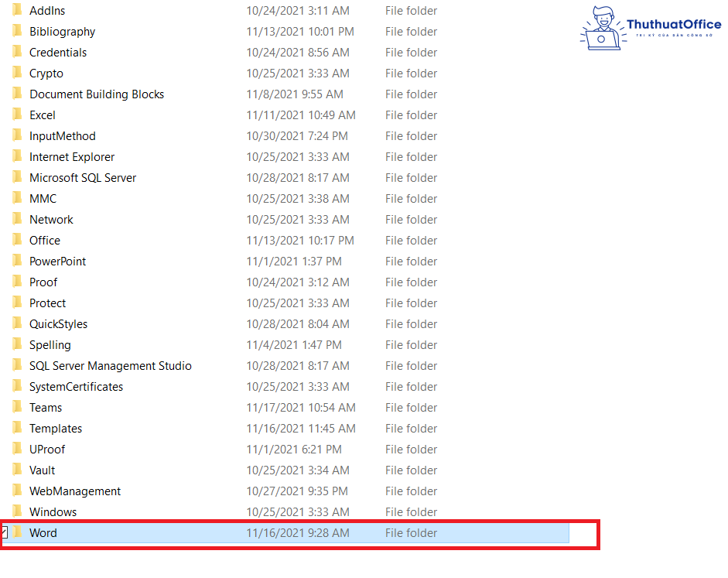
Task: Select the Spelling folder name
Action: 50,345
